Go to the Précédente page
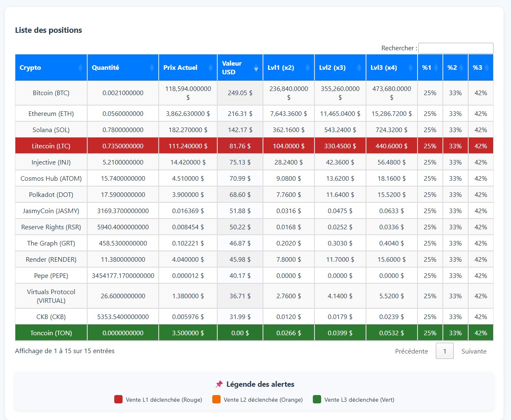The width and height of the screenshot is (511, 420). tap(411, 351)
